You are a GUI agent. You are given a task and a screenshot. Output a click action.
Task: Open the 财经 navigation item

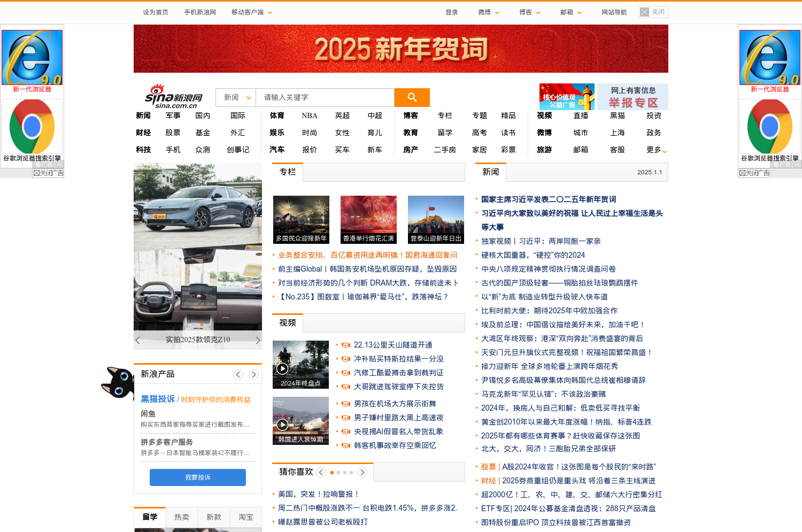pos(143,133)
